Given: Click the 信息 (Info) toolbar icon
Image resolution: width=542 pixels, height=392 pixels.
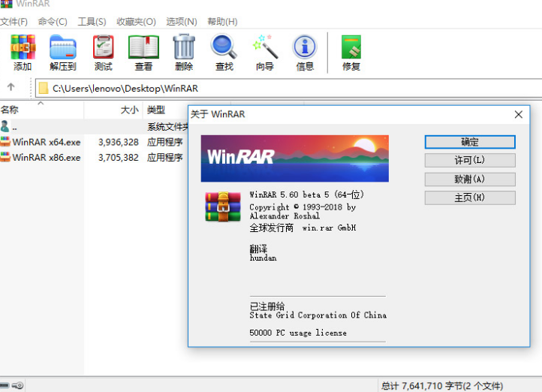Looking at the screenshot, I should (x=305, y=53).
